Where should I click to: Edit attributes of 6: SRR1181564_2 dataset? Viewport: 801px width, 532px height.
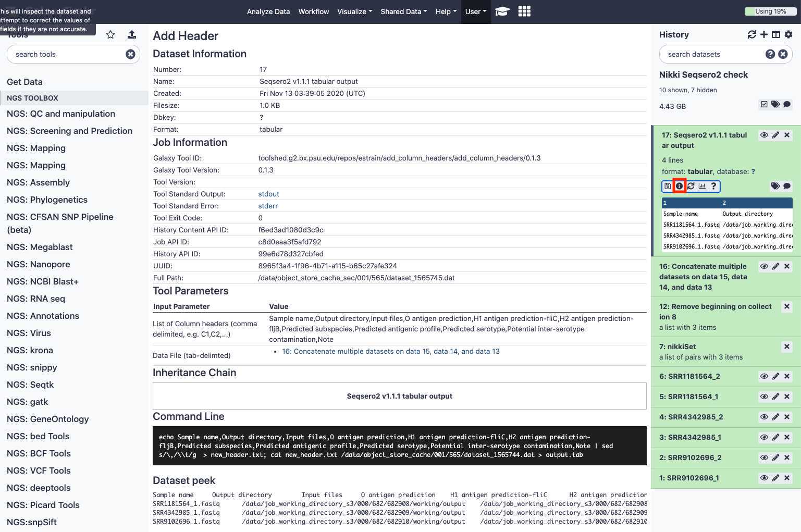[775, 376]
